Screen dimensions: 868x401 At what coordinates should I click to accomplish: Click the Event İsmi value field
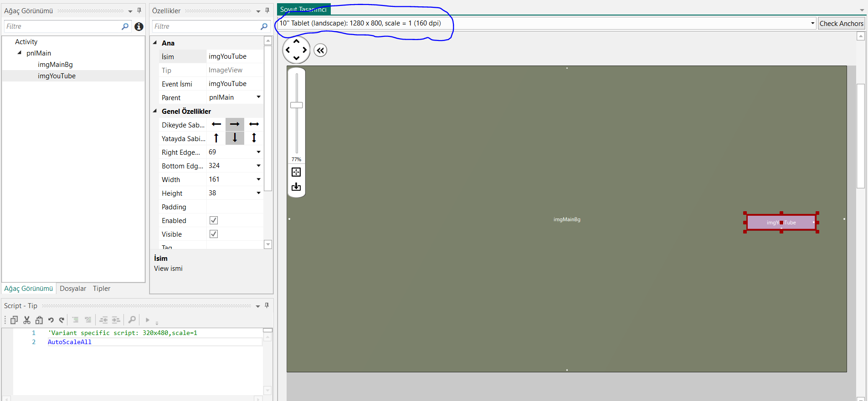[235, 84]
